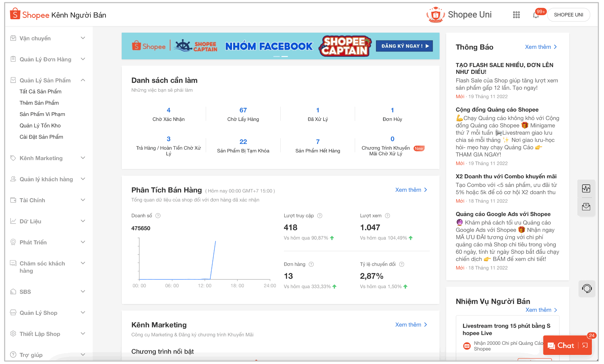The height and width of the screenshot is (364, 604).
Task: Select Thiết Lập Shop menu label
Action: tap(40, 334)
